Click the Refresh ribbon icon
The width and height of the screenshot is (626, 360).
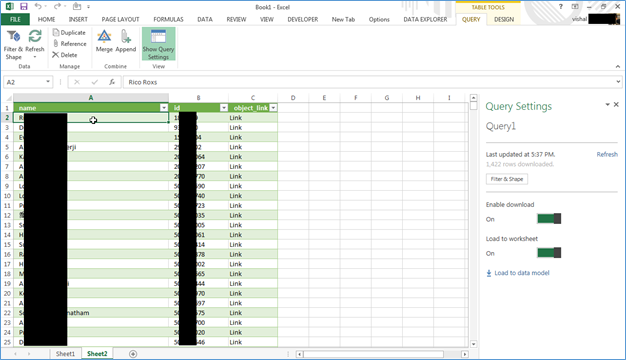(35, 37)
